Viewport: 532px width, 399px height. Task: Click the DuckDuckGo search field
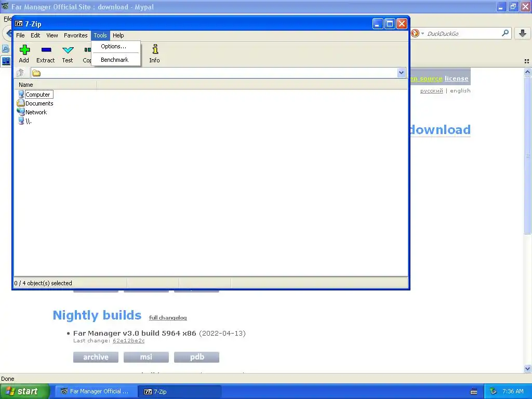click(463, 34)
